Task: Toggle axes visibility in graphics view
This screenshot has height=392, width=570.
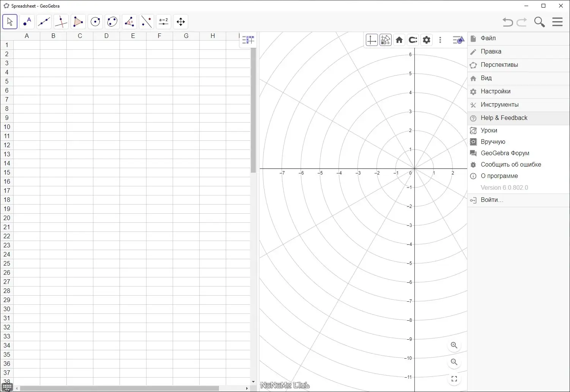Action: (372, 40)
